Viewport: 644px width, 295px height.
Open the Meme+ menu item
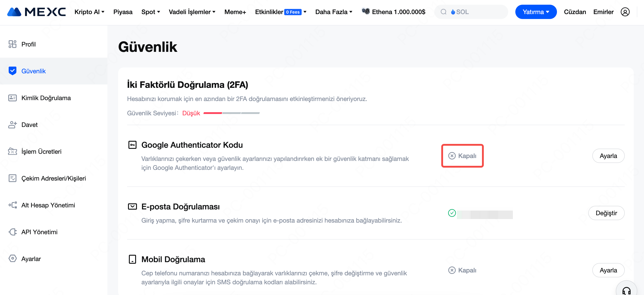click(x=235, y=12)
